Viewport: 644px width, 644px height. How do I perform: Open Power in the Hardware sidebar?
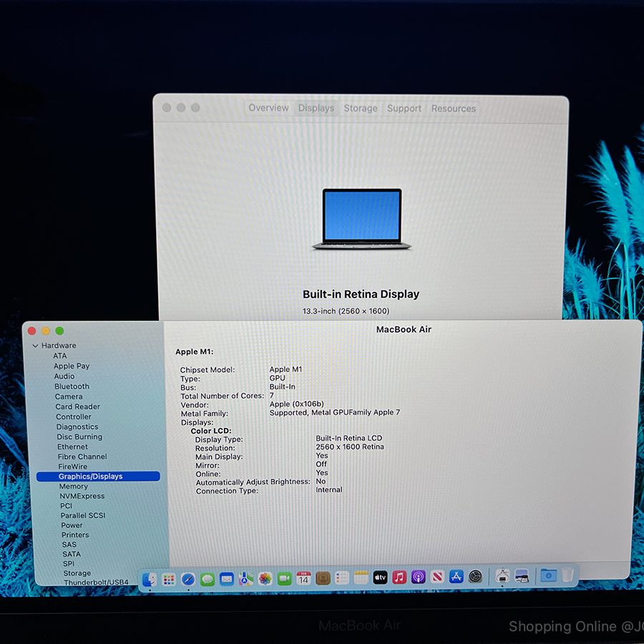point(72,525)
